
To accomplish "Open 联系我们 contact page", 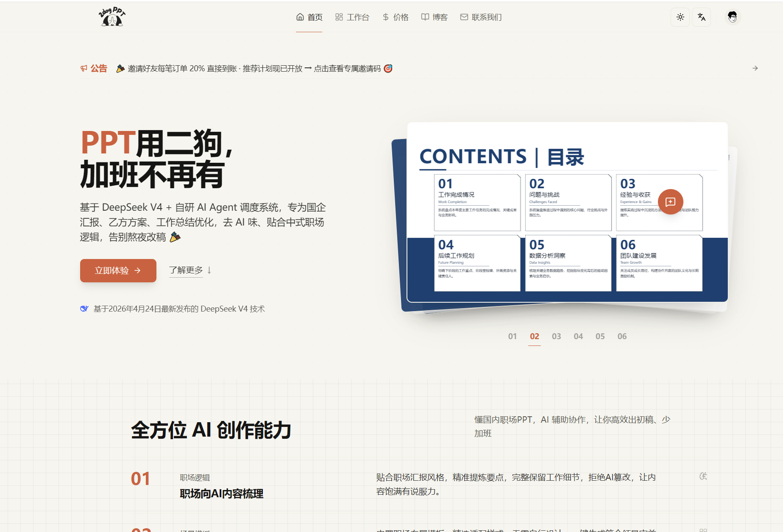I will (481, 17).
